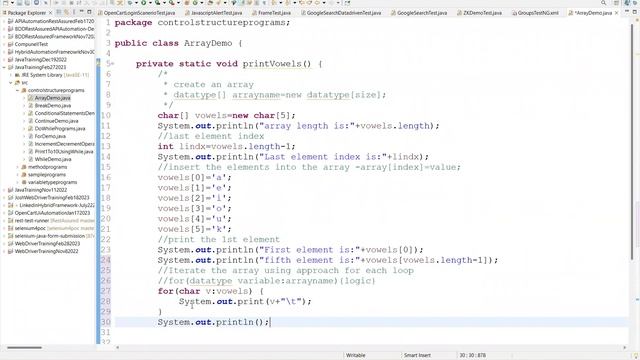
Task: Close the Package Explorer view tab
Action: point(51,13)
